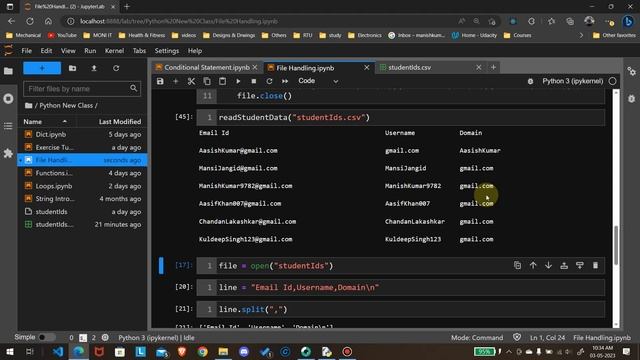Open the File Browser sidebar tab

[8, 71]
